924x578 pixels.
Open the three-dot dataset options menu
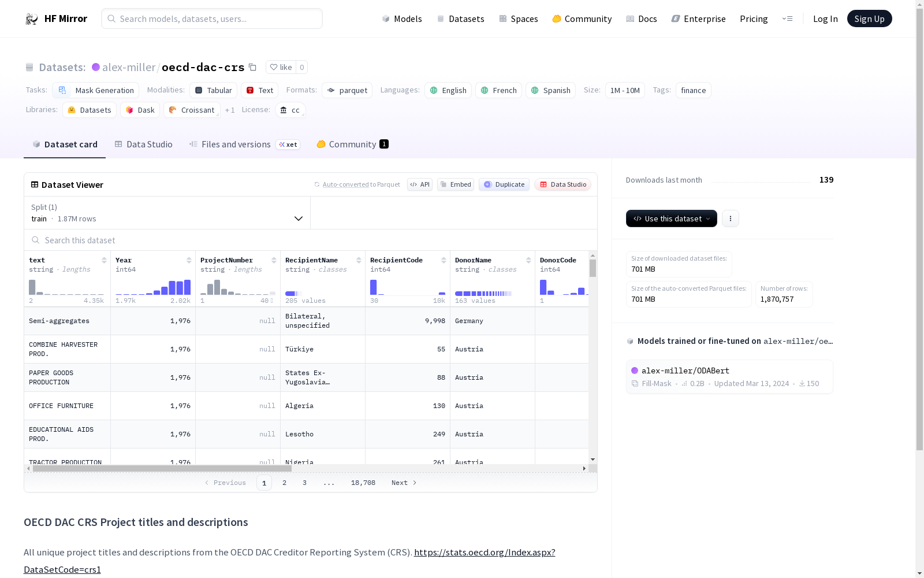point(731,218)
